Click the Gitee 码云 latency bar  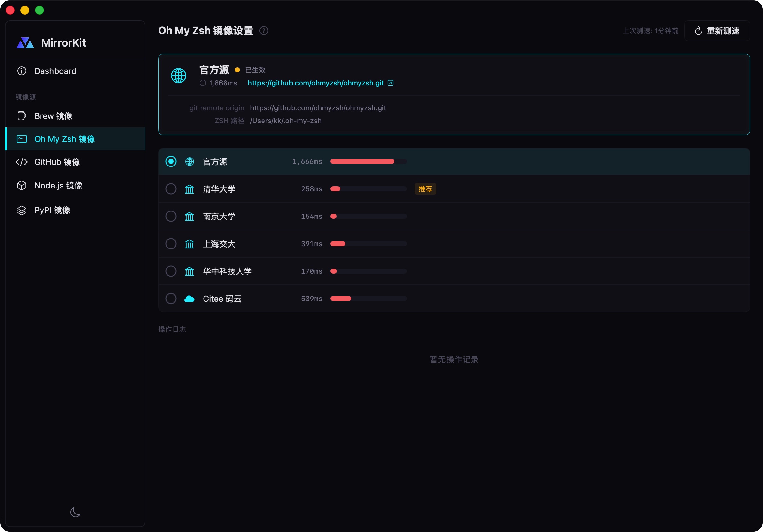(x=368, y=299)
